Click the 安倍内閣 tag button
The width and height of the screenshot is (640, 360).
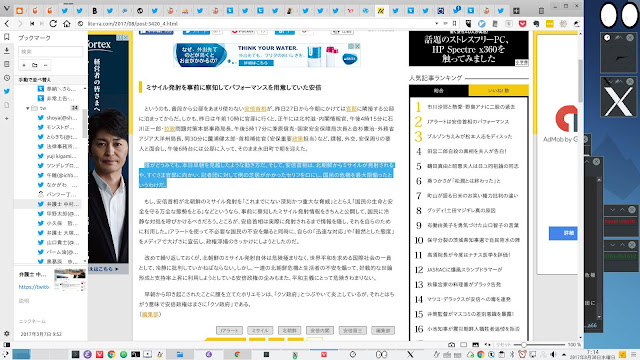(x=320, y=330)
